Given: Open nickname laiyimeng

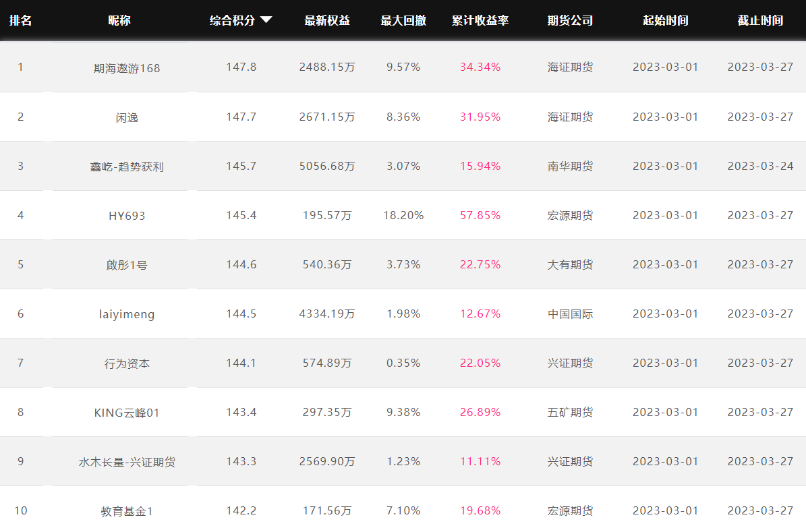Looking at the screenshot, I should point(127,314).
